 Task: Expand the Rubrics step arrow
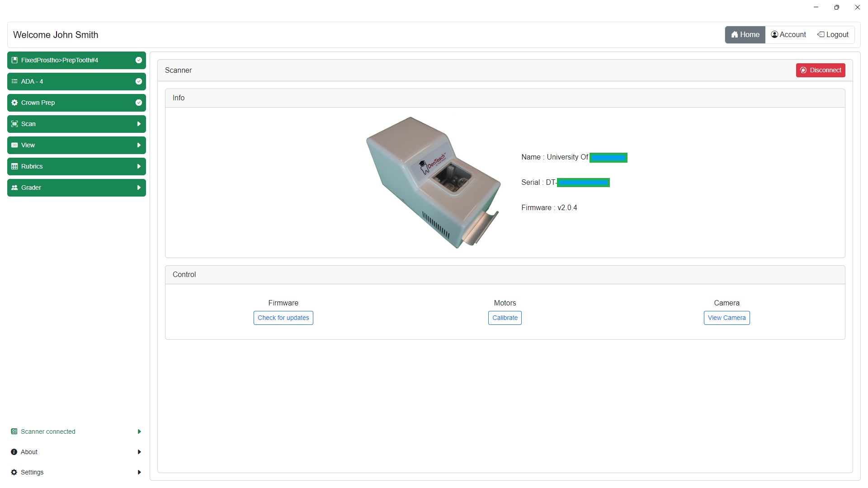[x=139, y=166]
